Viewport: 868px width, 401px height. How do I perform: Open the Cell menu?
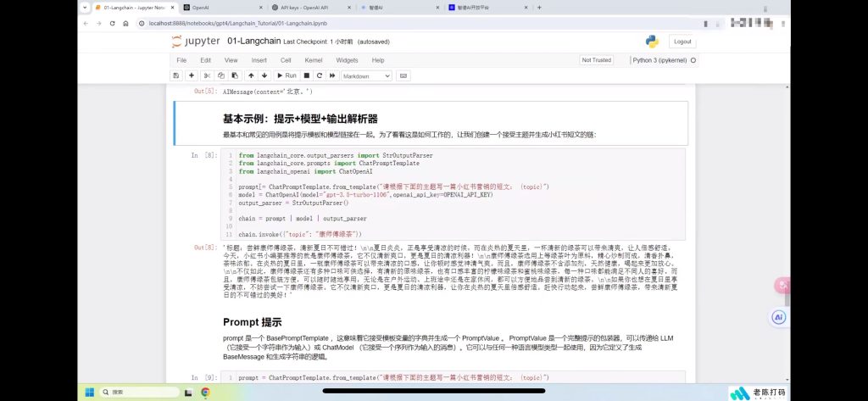coord(286,60)
